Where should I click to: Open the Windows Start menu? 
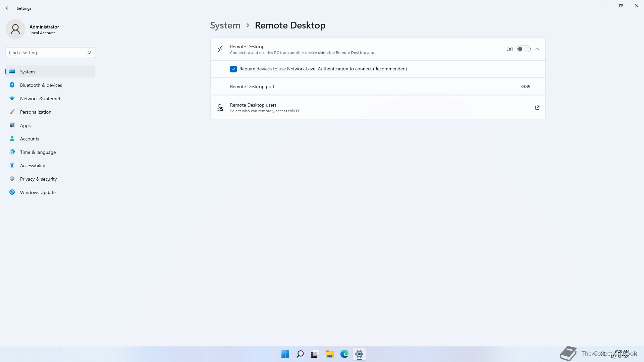(285, 354)
